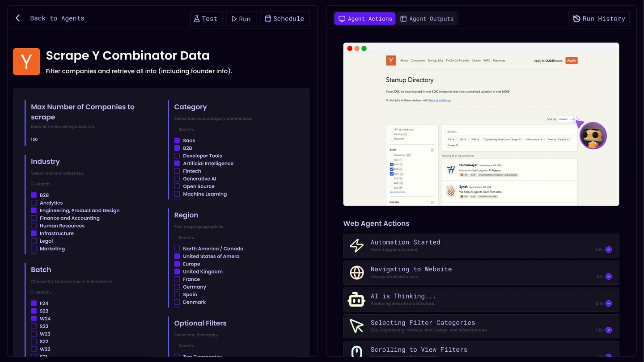Image resolution: width=644 pixels, height=362 pixels.
Task: Check the Developer Tools category checkbox
Action: [x=177, y=156]
